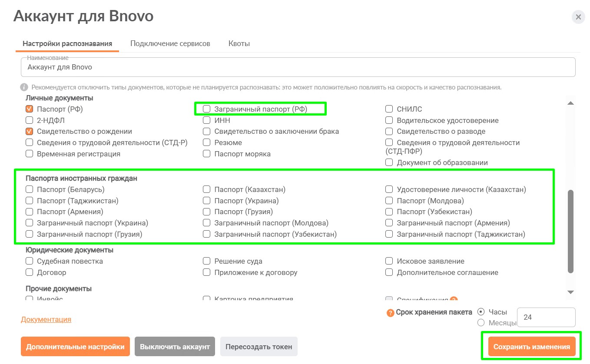Tick the Паспорт (Казахстан) checkbox
The width and height of the screenshot is (590, 364).
click(x=207, y=189)
